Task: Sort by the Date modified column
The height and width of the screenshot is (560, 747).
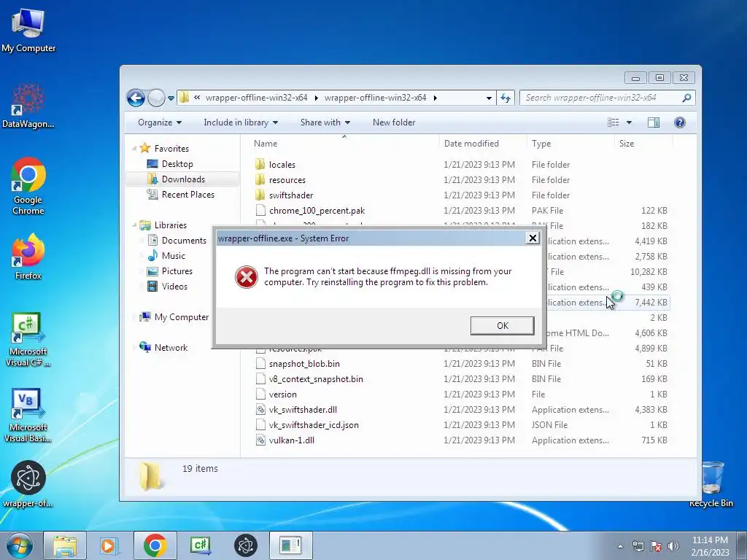Action: tap(471, 144)
